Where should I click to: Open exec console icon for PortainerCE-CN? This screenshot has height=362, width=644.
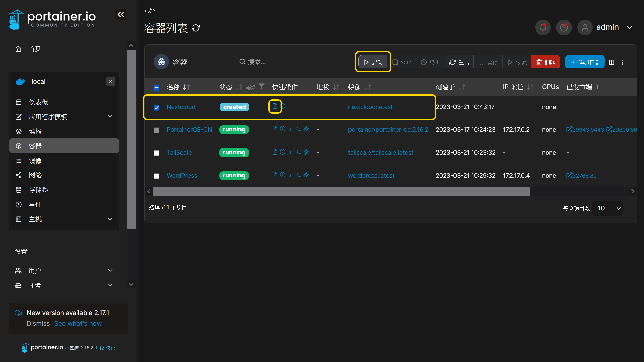298,129
